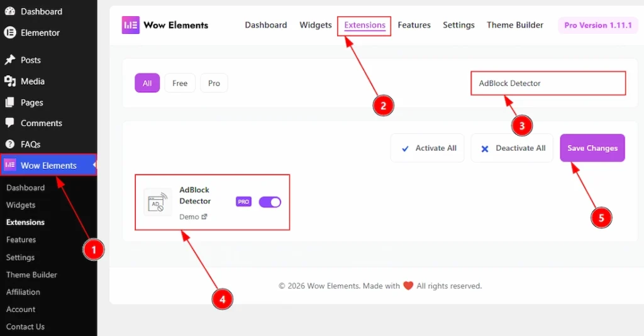Open Widgets submenu in sidebar
Viewport: 644px width, 336px height.
21,205
